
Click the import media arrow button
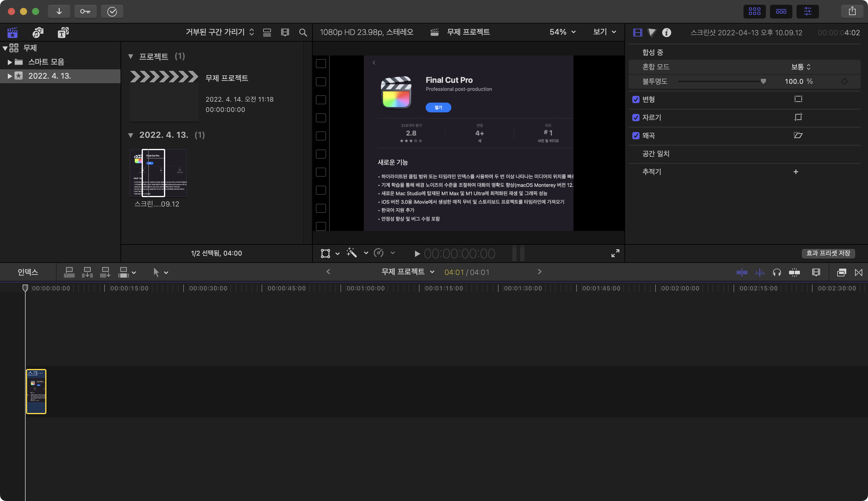coord(59,11)
